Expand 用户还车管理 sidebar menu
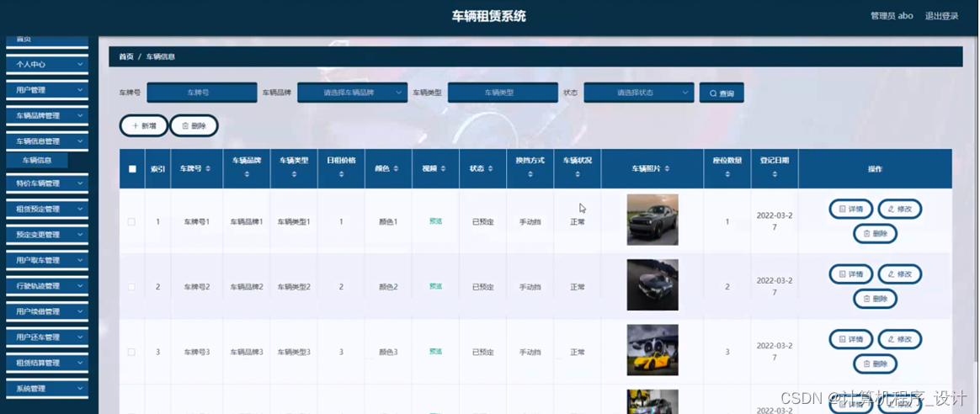The height and width of the screenshot is (414, 980). point(47,337)
